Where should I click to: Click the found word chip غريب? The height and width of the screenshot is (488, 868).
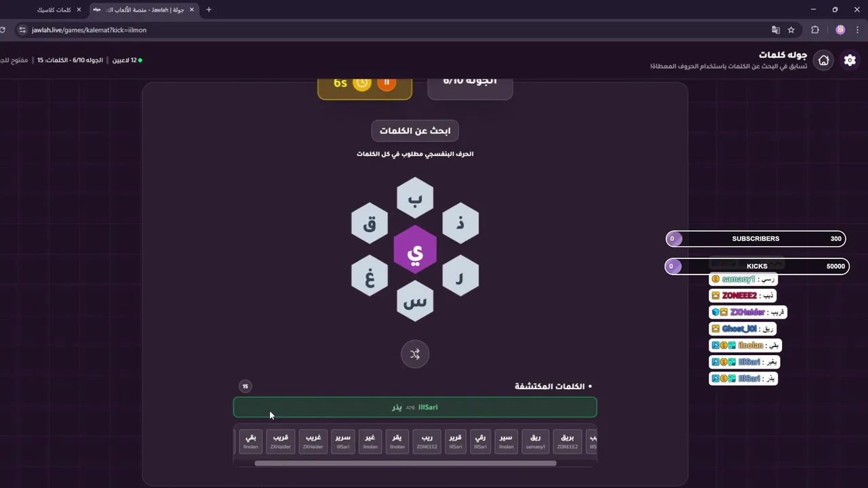[x=313, y=441]
